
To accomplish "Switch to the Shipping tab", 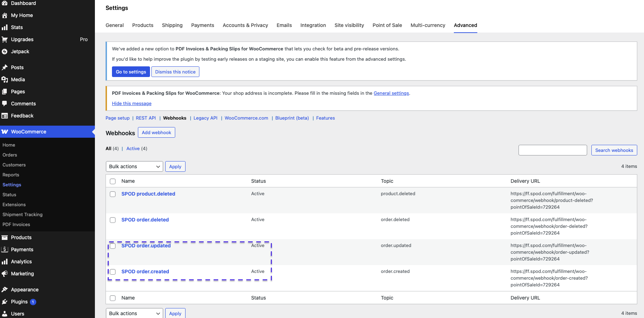I will tap(172, 25).
